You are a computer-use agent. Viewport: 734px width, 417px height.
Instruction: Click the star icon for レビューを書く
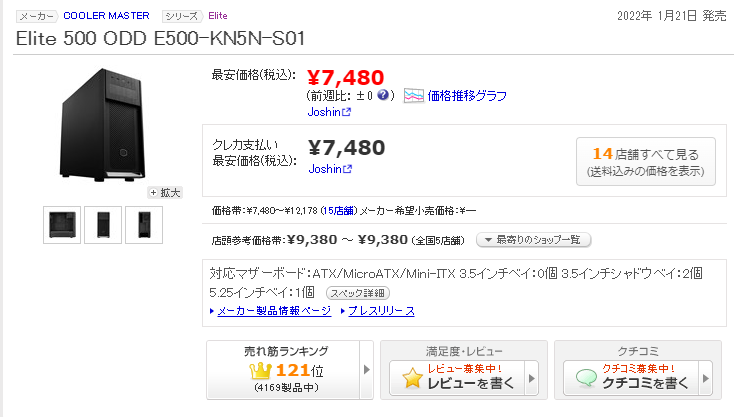(411, 378)
